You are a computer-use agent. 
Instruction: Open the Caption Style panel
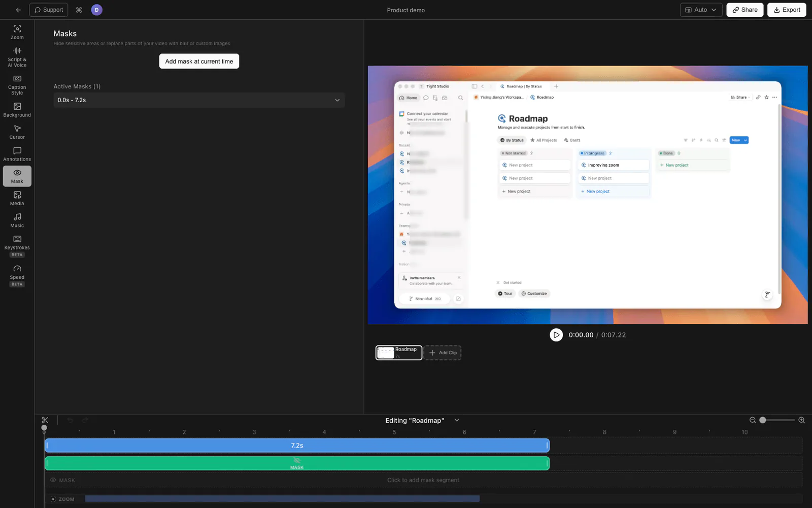tap(17, 85)
